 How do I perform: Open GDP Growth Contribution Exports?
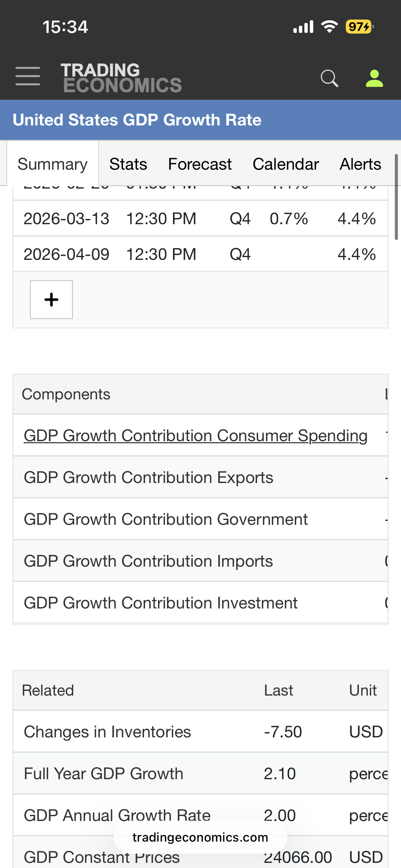[x=148, y=478]
